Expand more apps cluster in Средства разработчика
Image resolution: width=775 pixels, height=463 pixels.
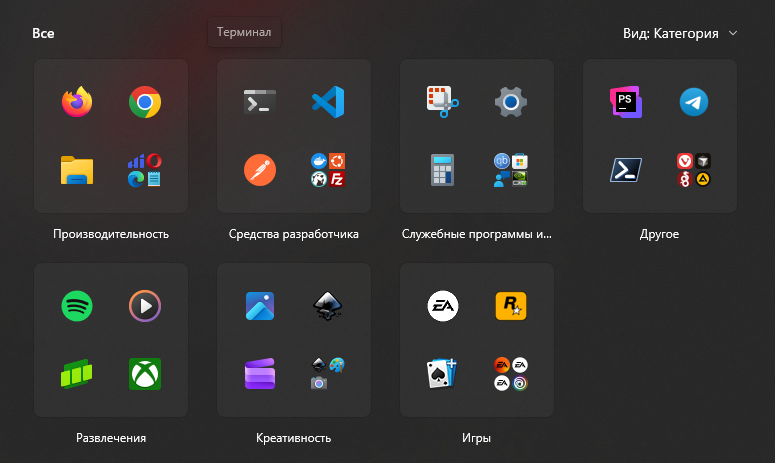(328, 170)
